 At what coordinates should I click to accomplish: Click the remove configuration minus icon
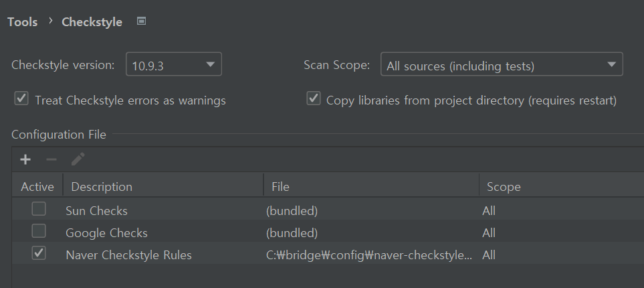coord(51,159)
